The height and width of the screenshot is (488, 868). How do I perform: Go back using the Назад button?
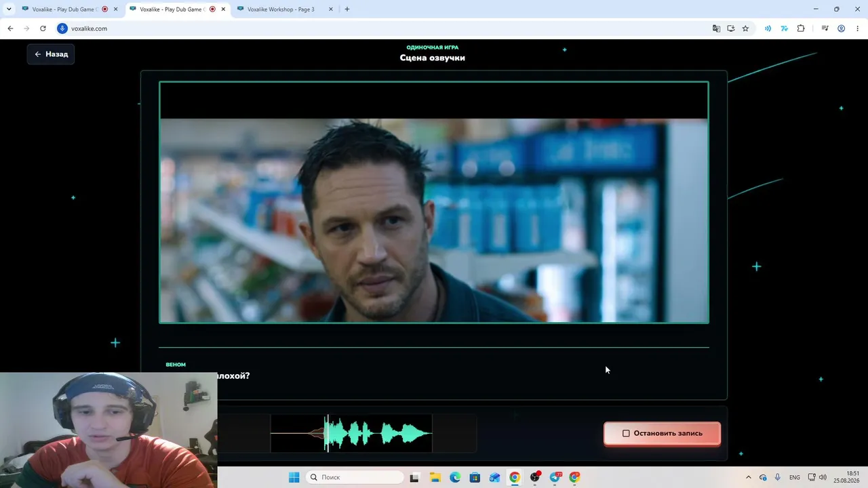coord(51,54)
